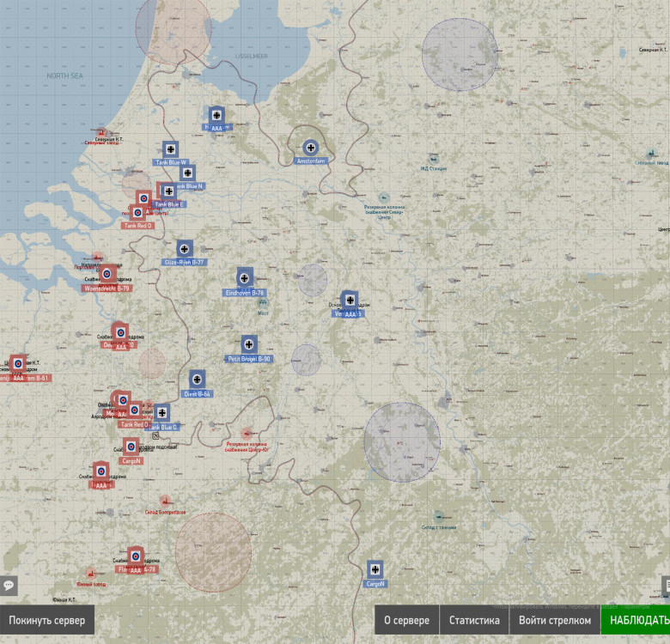Screen dimensions: 670x644
Task: Click the ЖД Станция railway icon
Action: pos(434,160)
